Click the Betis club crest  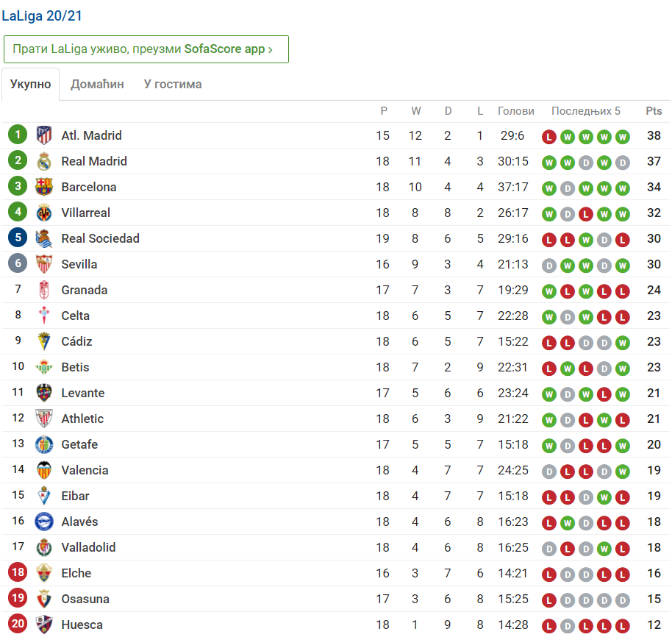point(44,367)
